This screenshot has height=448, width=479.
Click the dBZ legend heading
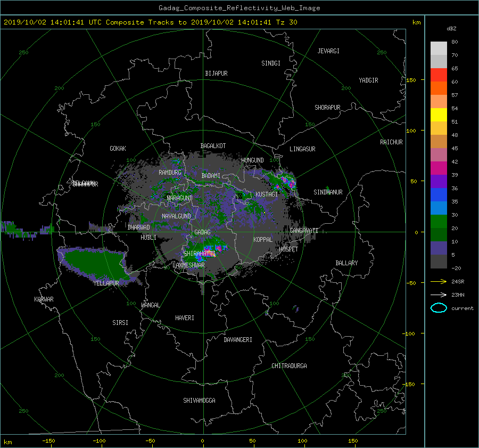coord(451,29)
